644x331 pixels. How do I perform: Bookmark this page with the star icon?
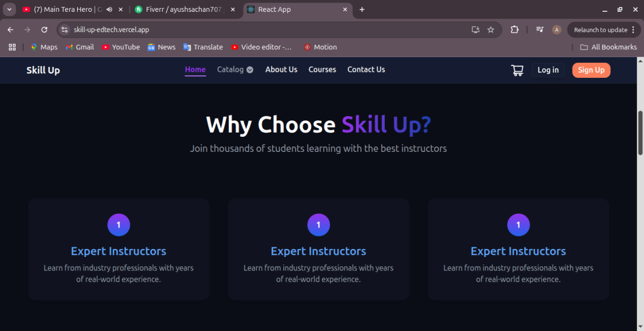(x=491, y=30)
